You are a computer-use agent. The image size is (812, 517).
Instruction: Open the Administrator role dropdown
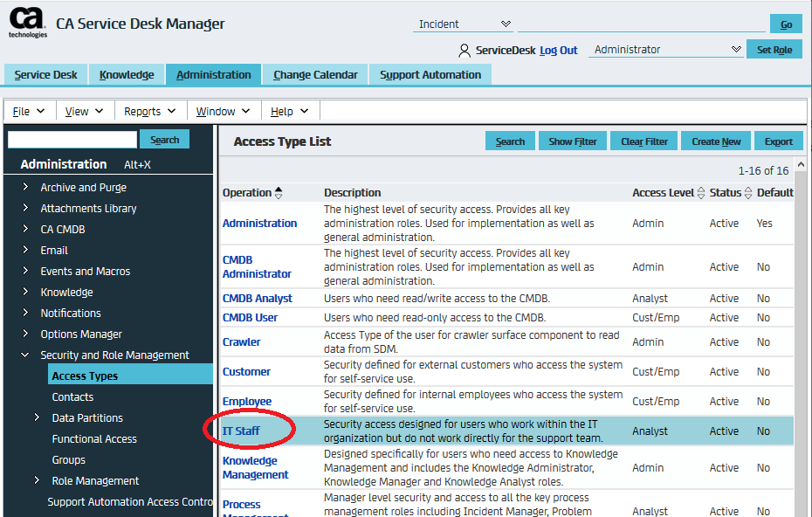coord(736,50)
